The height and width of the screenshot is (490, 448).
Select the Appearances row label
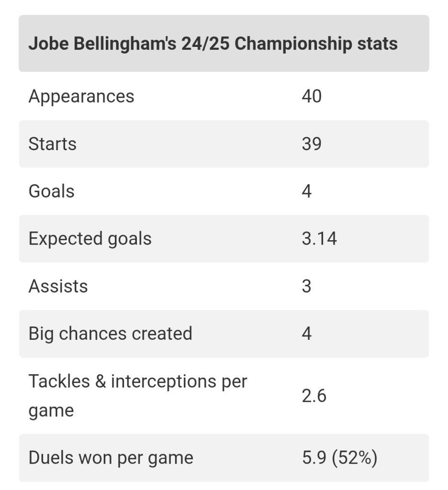[x=81, y=96]
